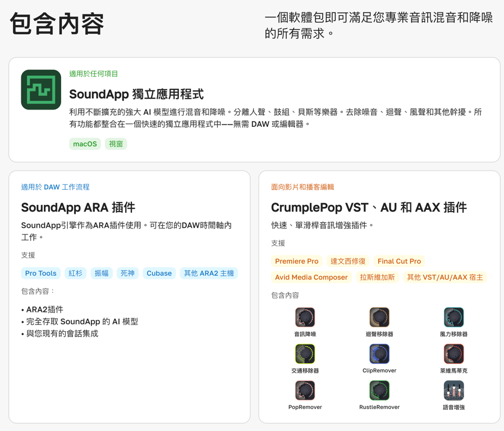
Task: Select the 交通移除器 plugin icon
Action: point(305,354)
